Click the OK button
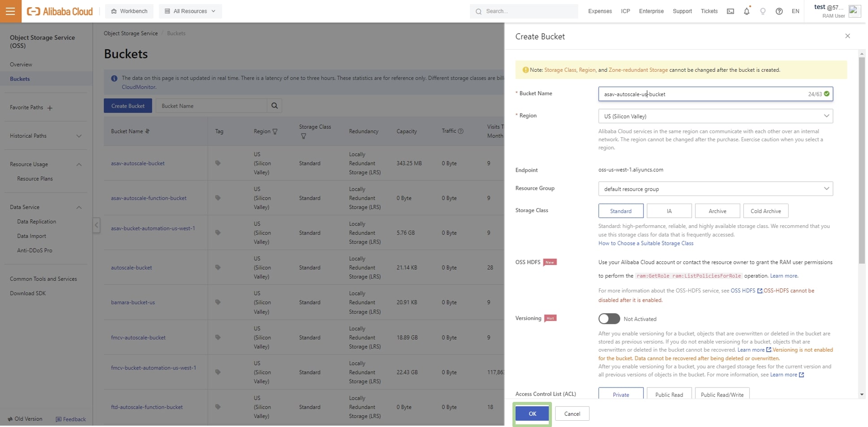This screenshot has height=427, width=868. (x=532, y=414)
